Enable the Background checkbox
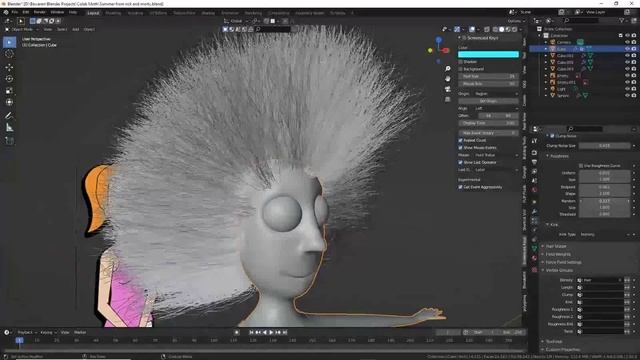Image resolution: width=640 pixels, height=360 pixels. click(460, 69)
